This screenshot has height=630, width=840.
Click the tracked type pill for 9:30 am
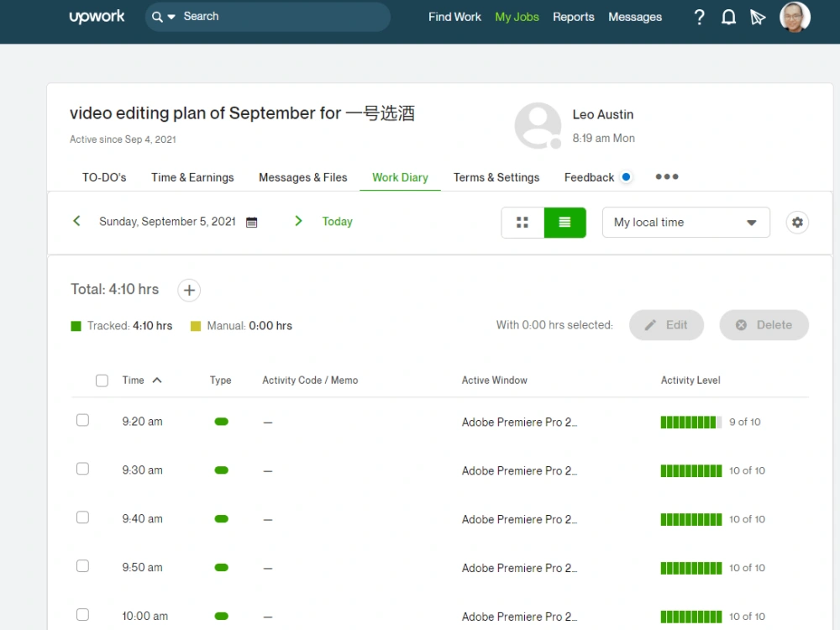pos(221,470)
